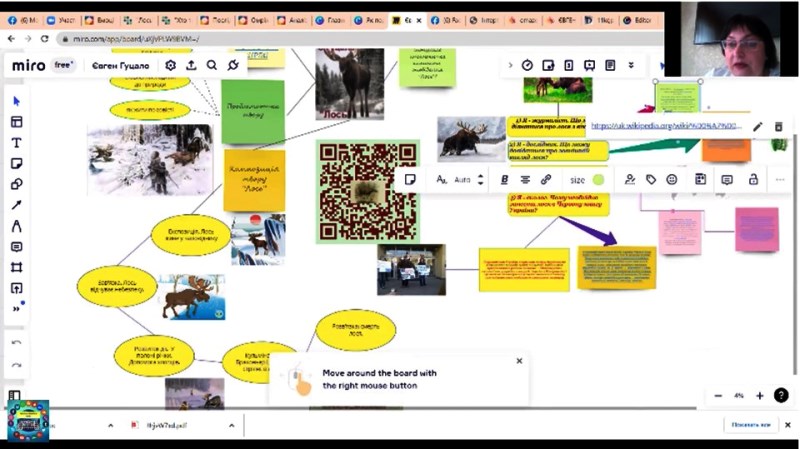Select the Text tool (T)
This screenshot has height=449, width=800.
[x=16, y=143]
